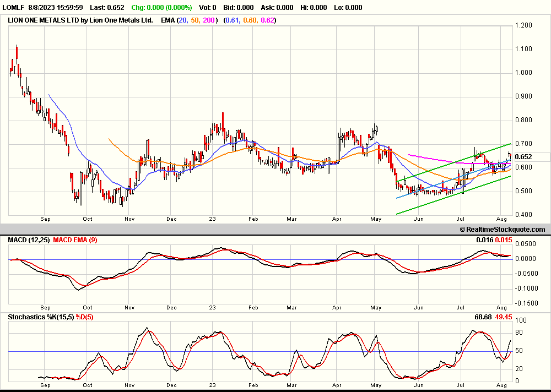
Task: Click the 1.200 price axis label
Action: click(523, 25)
